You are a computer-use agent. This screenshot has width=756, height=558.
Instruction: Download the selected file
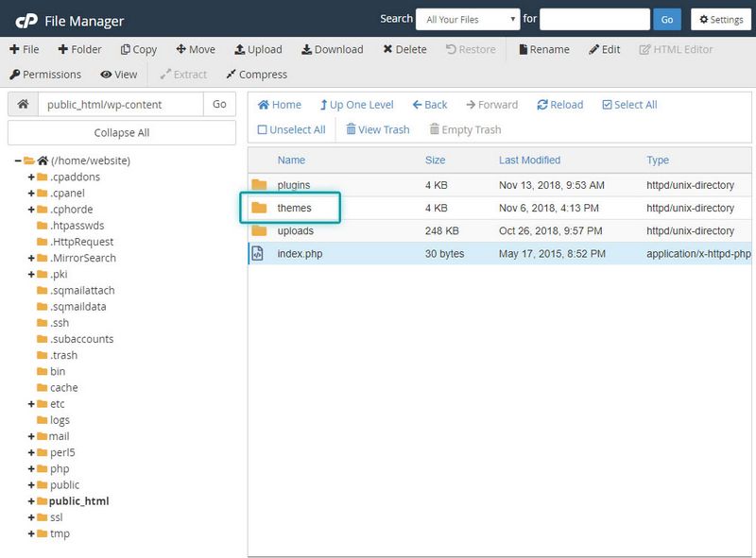333,49
